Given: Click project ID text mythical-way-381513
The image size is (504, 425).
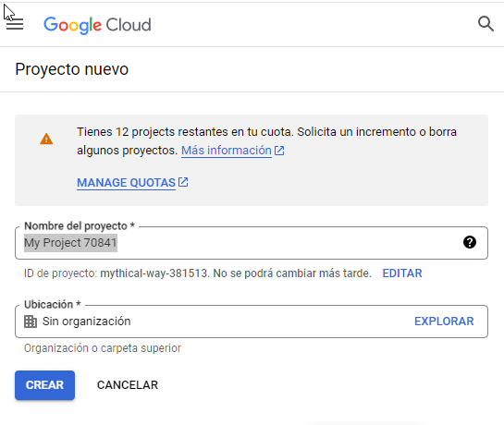Looking at the screenshot, I should [154, 273].
